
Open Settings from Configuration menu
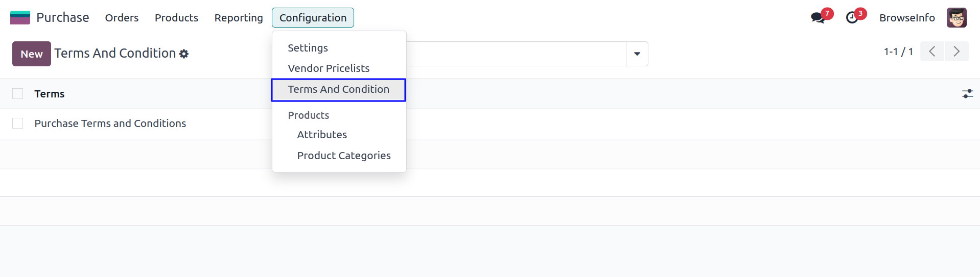(x=308, y=48)
